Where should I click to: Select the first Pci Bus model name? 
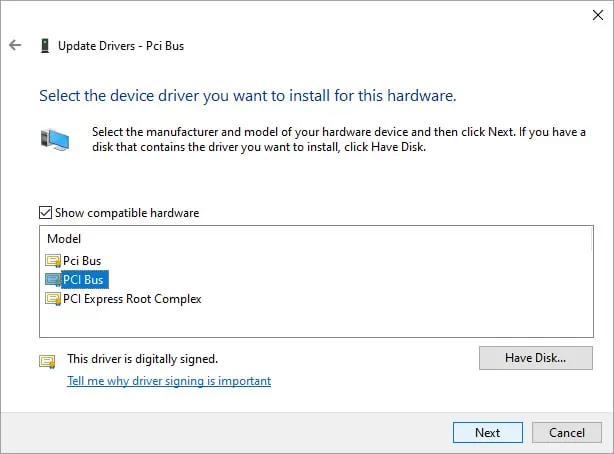click(x=82, y=261)
